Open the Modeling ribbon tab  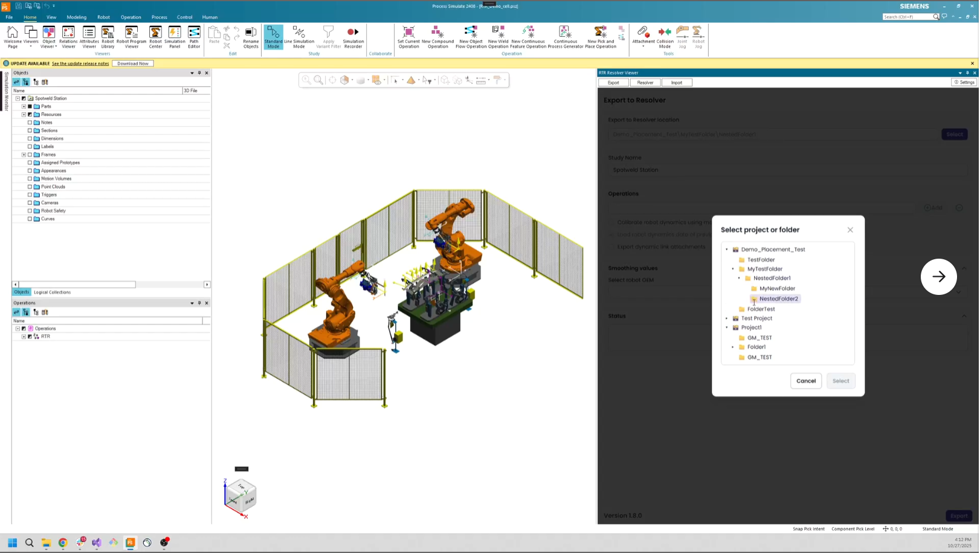pos(76,17)
